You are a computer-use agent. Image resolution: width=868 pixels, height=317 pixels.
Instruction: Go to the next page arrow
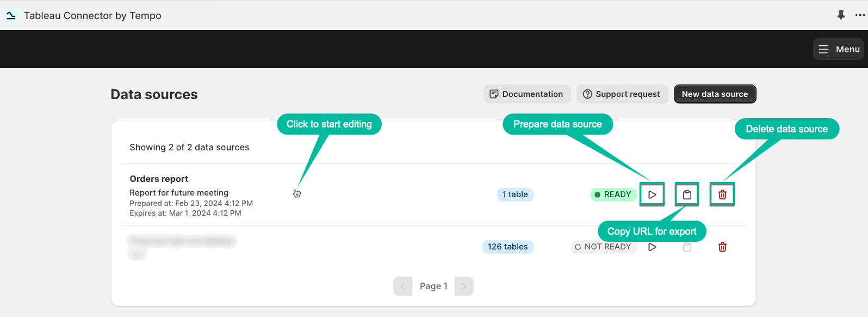(x=464, y=286)
